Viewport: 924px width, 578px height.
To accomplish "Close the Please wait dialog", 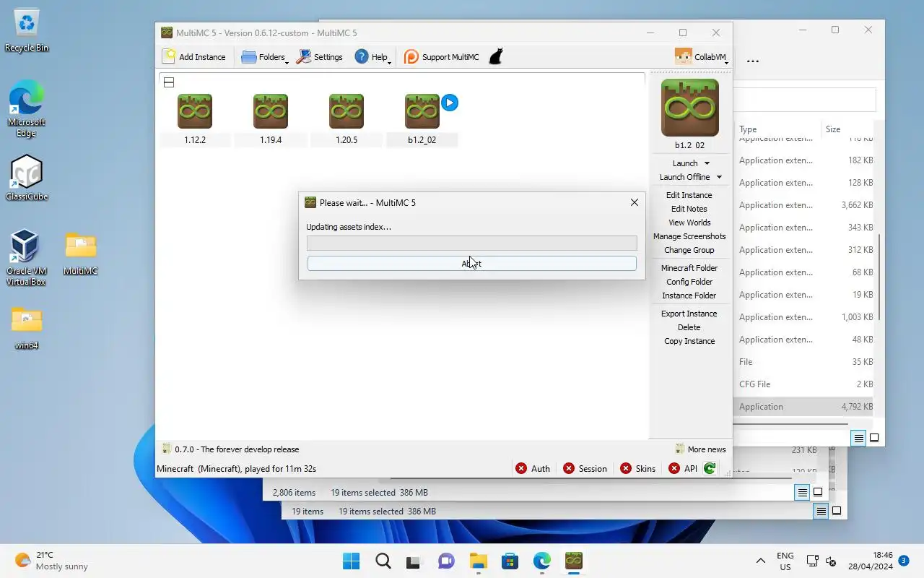I will click(x=635, y=202).
